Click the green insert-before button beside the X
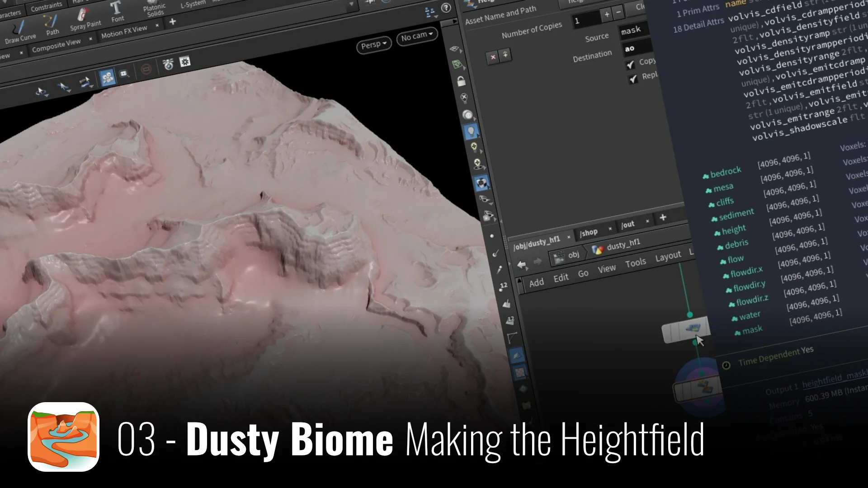 pos(505,55)
